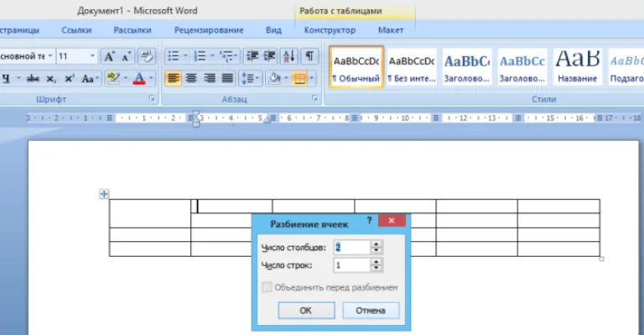Click the Число строк input field
644x335 pixels.
pos(352,265)
